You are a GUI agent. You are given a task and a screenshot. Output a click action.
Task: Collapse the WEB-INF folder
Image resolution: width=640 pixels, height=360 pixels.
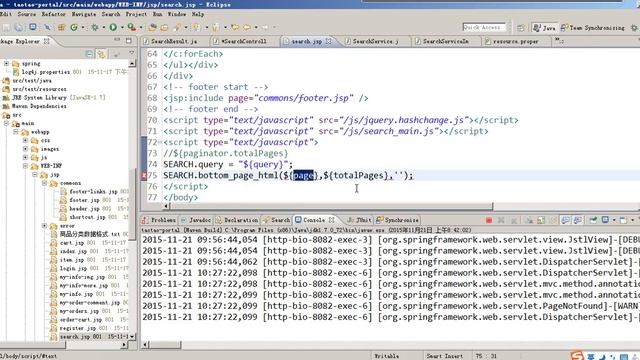(x=25, y=166)
